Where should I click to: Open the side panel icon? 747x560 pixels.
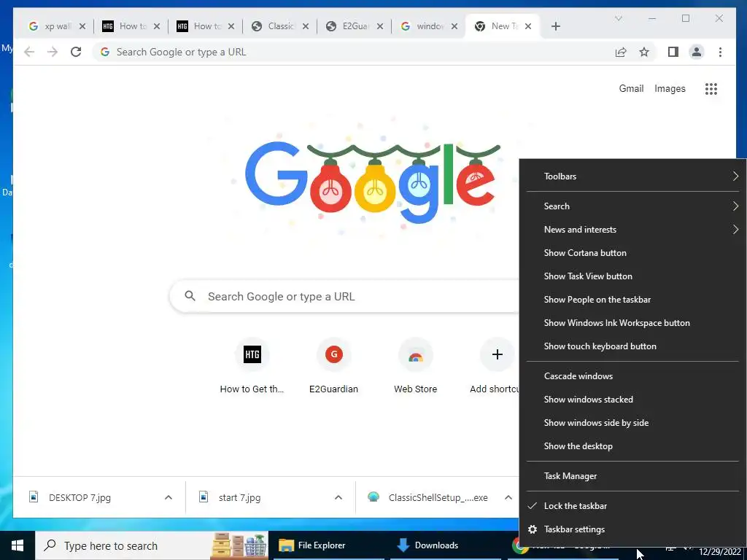(673, 52)
